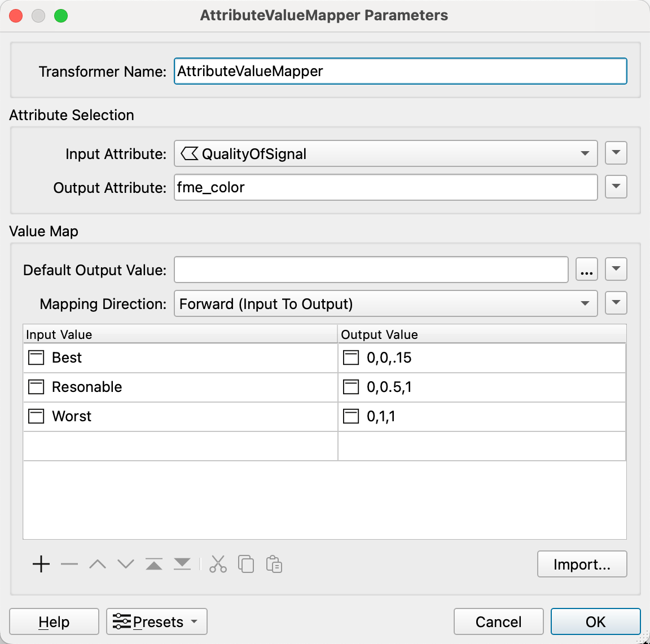Viewport: 650px width, 644px height.
Task: Move selected row to the bottom
Action: (182, 564)
